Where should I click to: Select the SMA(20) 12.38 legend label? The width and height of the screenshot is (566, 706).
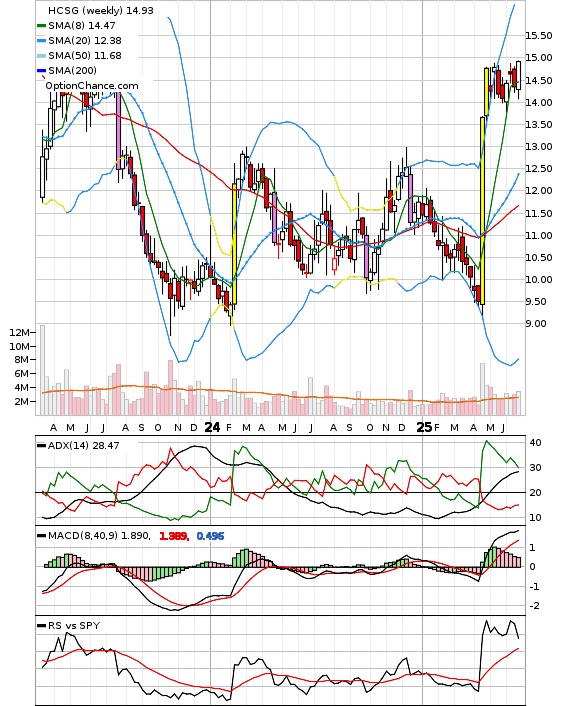click(85, 41)
